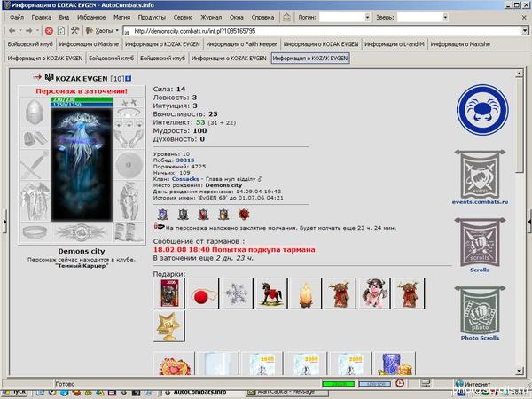This screenshot has width=532, height=399.
Task: Select the boots equipment slot
Action: 129,232
